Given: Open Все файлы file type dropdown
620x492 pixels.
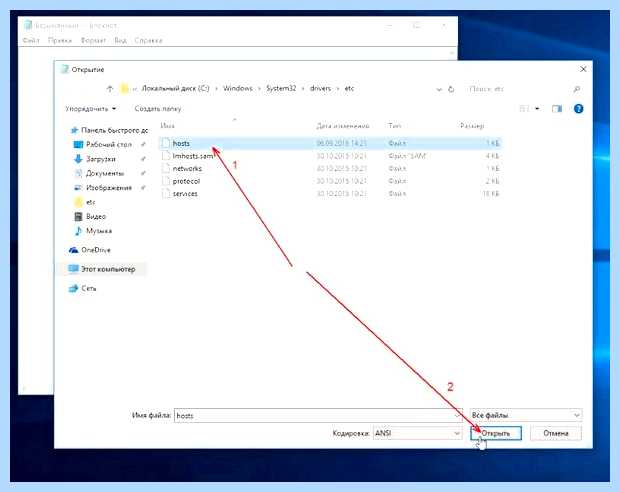Looking at the screenshot, I should point(525,415).
